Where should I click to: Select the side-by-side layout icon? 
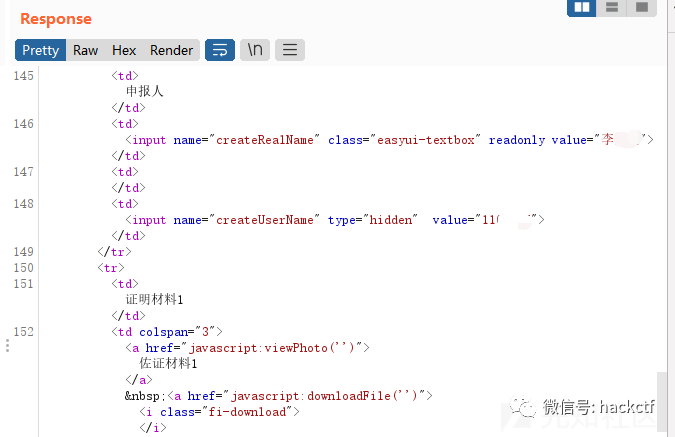(582, 8)
